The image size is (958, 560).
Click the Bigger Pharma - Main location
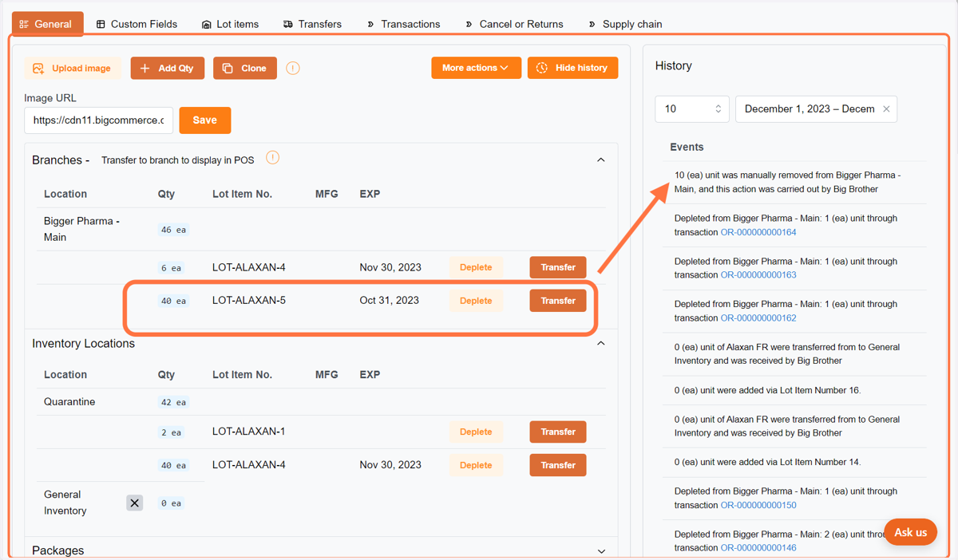click(81, 229)
